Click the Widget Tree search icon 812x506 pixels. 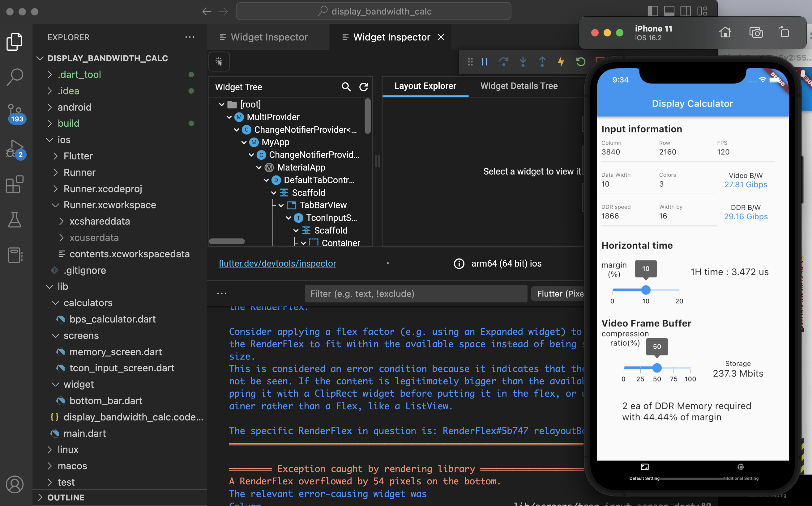click(346, 87)
